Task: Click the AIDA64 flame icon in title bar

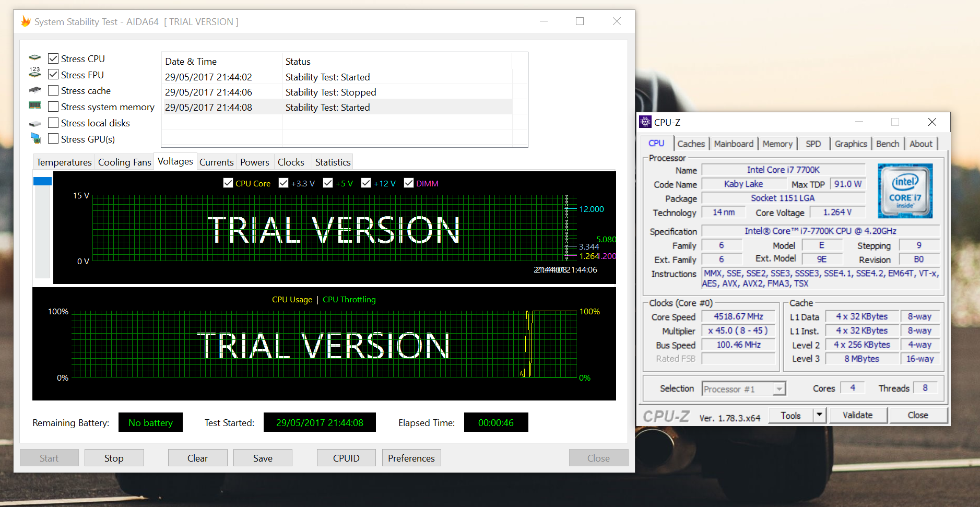Action: point(26,21)
